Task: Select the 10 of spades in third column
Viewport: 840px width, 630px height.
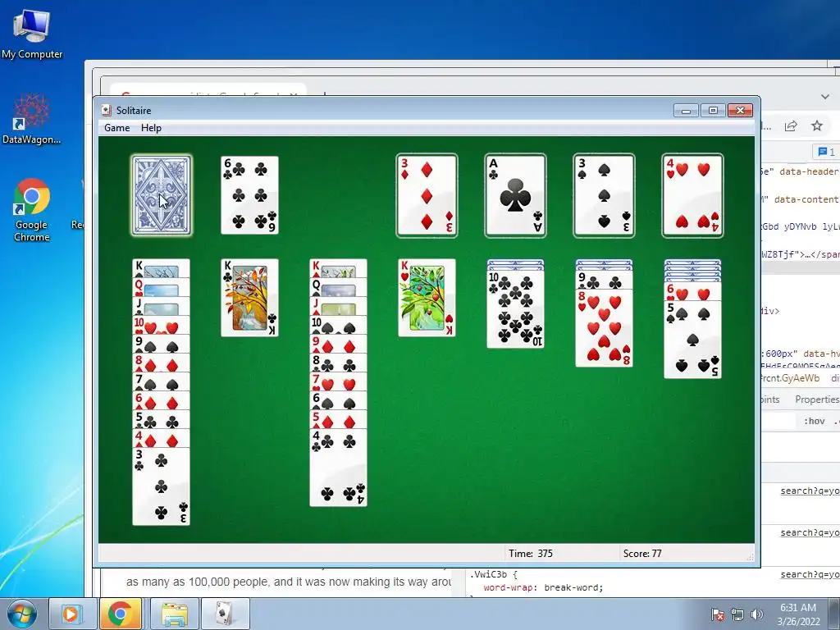Action: 339,325
